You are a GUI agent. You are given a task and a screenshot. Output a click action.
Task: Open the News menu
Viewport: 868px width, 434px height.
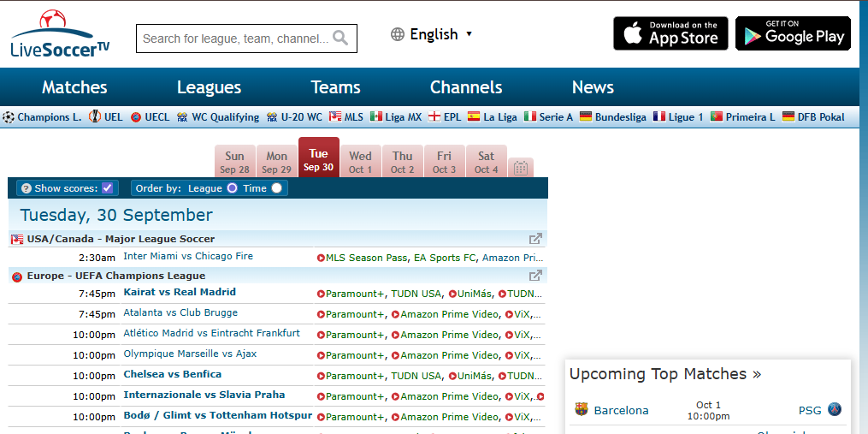pyautogui.click(x=593, y=87)
